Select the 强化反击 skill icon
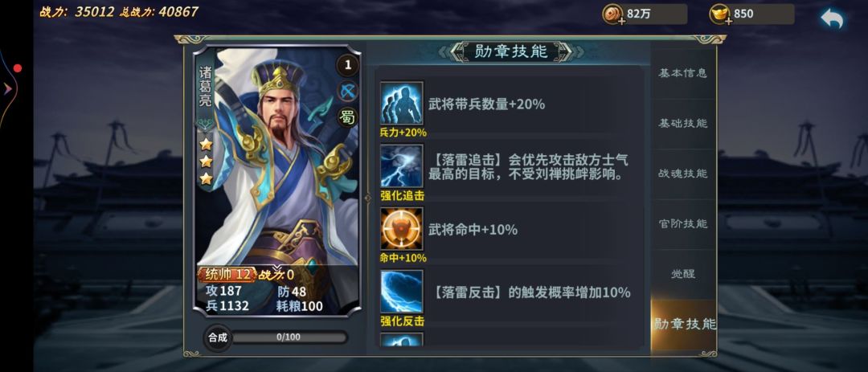868x372 pixels. click(x=401, y=291)
